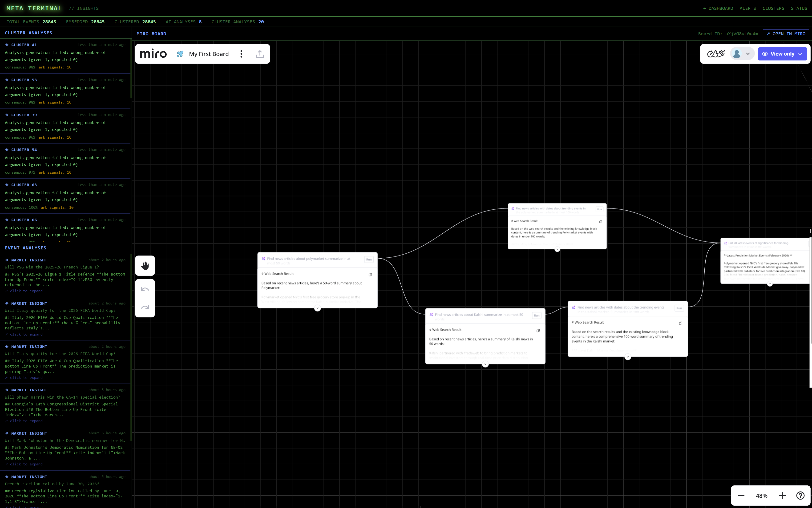This screenshot has height=508, width=812.
Task: Expand the Polymarket summary card chevron
Action: pos(317,308)
